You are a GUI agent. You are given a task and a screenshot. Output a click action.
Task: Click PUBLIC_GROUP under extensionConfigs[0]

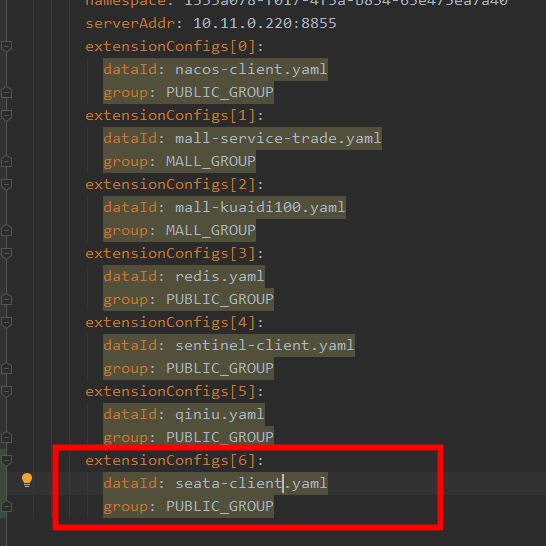pyautogui.click(x=220, y=92)
